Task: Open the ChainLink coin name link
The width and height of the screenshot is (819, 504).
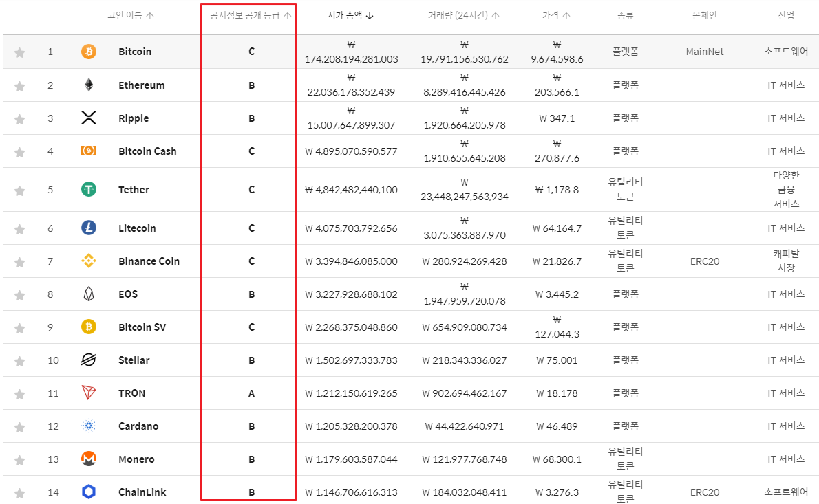Action: tap(142, 492)
